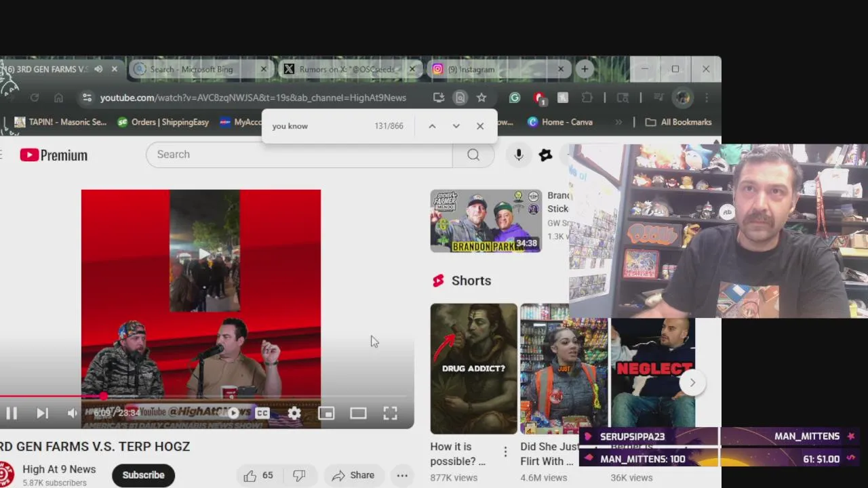The height and width of the screenshot is (488, 868).
Task: Go to previous find-in-page match
Action: point(432,126)
